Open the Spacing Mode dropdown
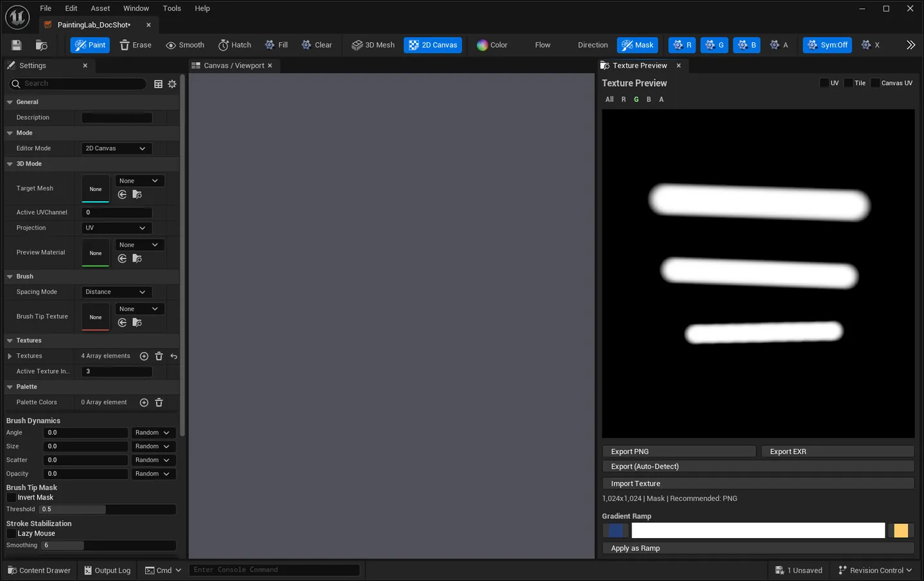 pyautogui.click(x=116, y=292)
